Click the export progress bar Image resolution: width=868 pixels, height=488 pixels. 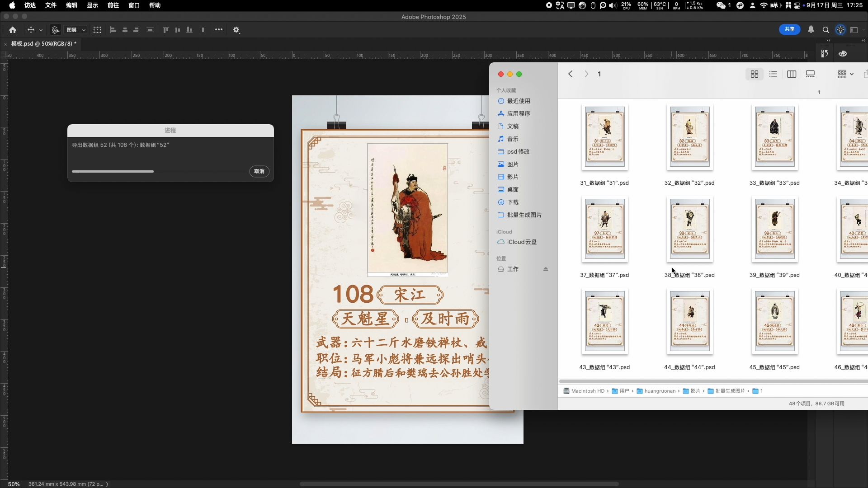tap(159, 172)
